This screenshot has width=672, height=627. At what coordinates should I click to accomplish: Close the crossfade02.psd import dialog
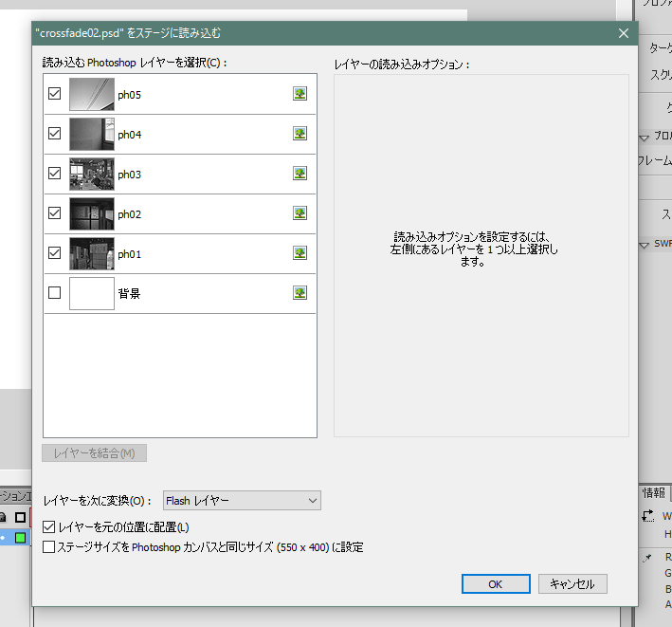pos(624,33)
